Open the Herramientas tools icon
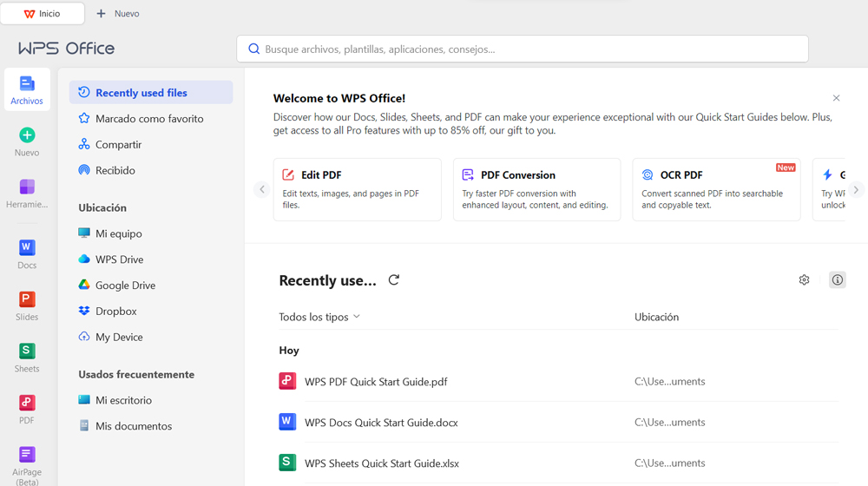868x486 pixels. 27,187
